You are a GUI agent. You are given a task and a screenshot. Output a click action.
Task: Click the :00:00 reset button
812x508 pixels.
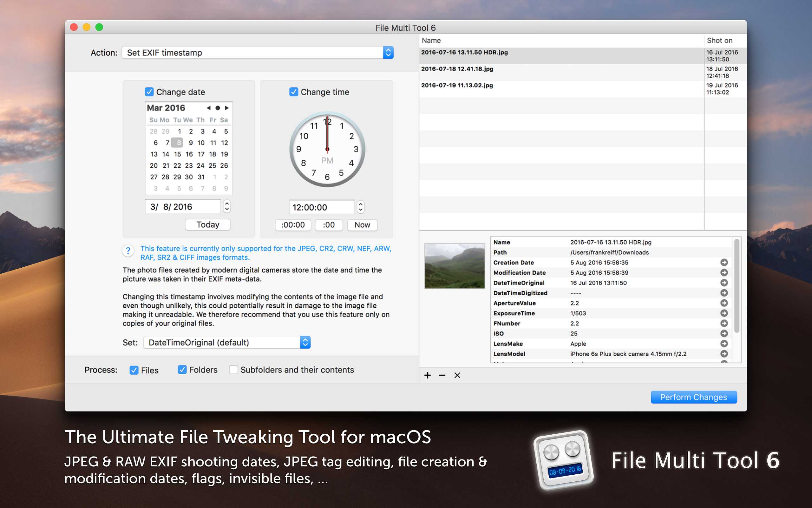[293, 225]
